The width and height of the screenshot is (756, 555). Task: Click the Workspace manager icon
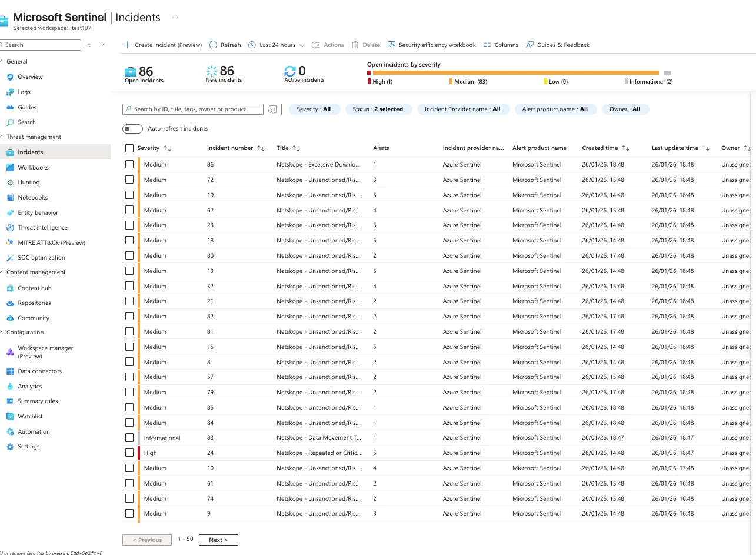click(x=10, y=353)
